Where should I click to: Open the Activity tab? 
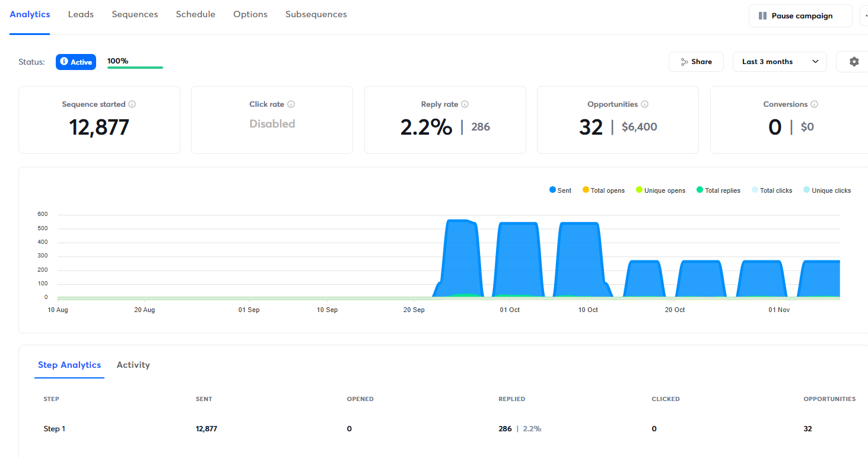pos(133,365)
